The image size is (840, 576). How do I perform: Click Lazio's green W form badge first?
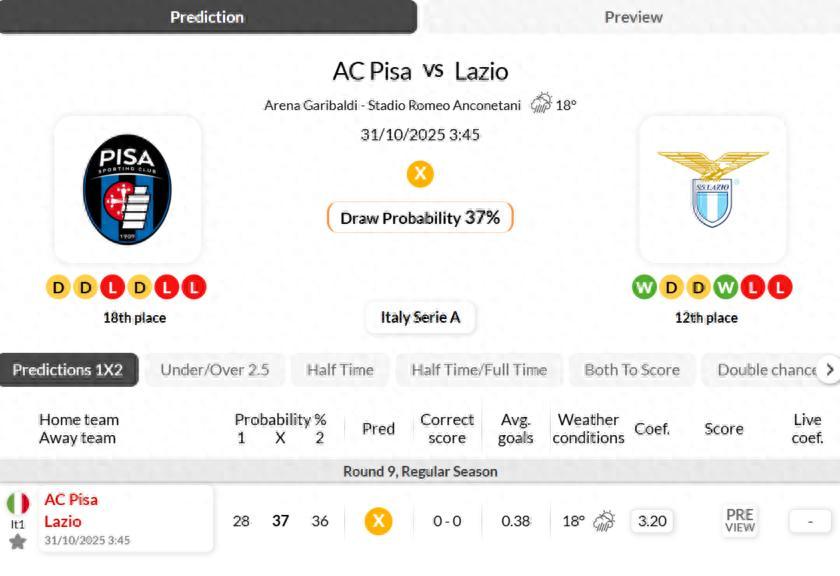(644, 288)
